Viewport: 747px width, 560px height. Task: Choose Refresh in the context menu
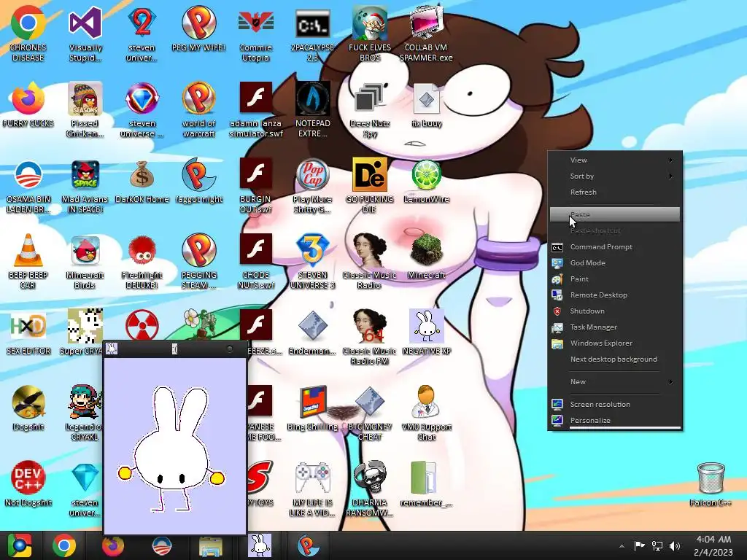[614, 192]
